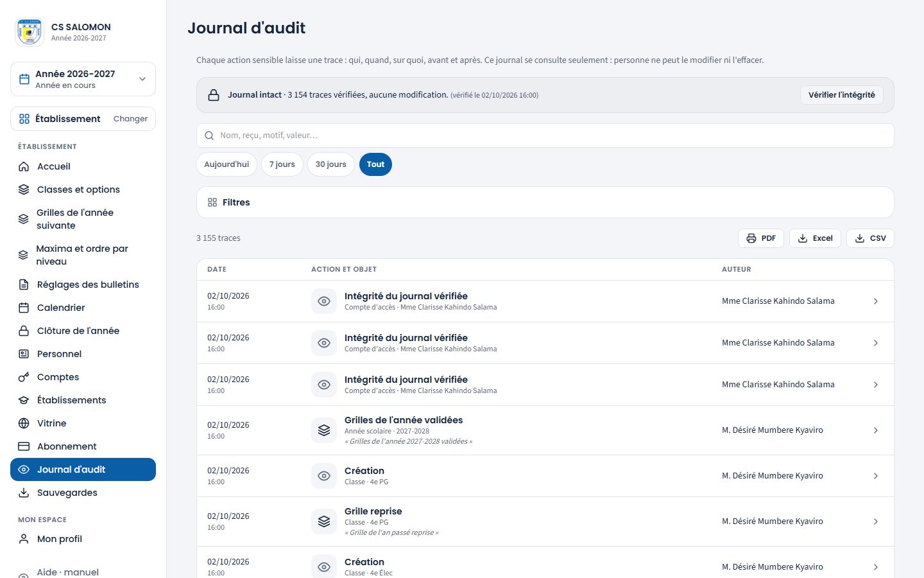The width and height of the screenshot is (924, 578).
Task: Click eye icon of Création 4e PG row
Action: coord(324,476)
